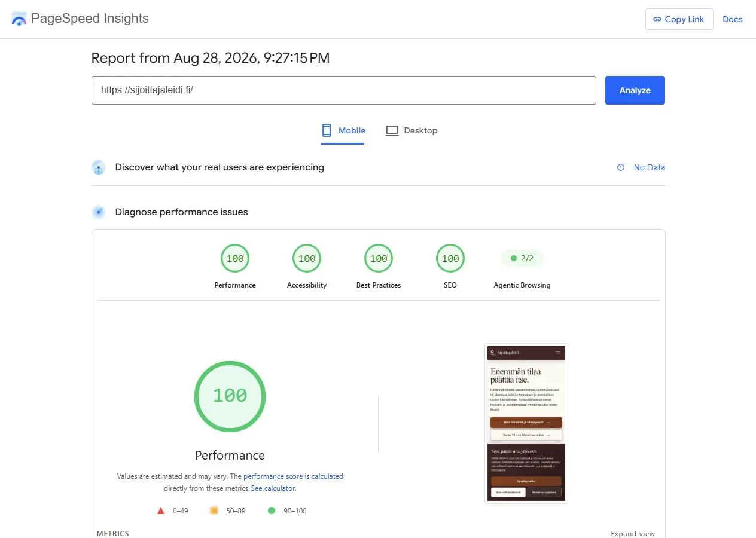Click the METRICS heading
The image size is (756, 538).
(113, 534)
